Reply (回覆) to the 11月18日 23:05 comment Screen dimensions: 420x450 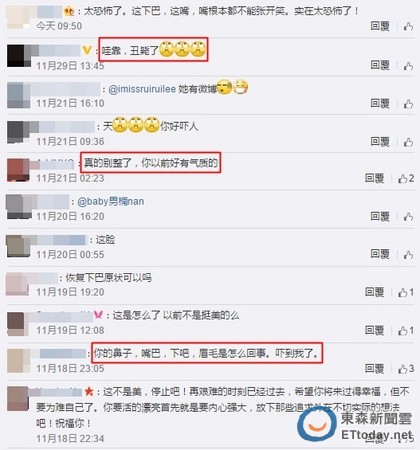point(374,369)
